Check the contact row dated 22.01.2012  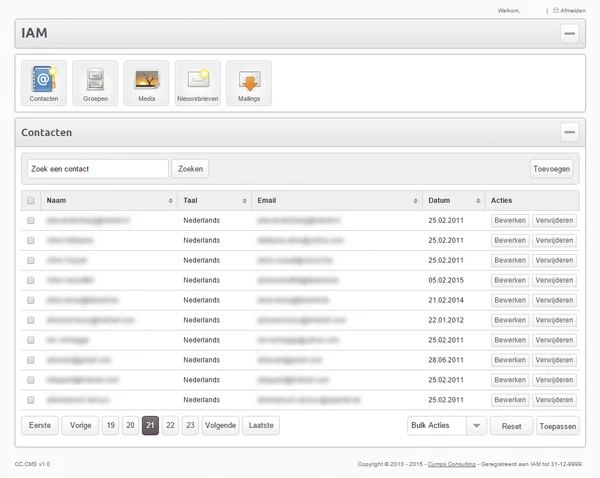(x=31, y=320)
